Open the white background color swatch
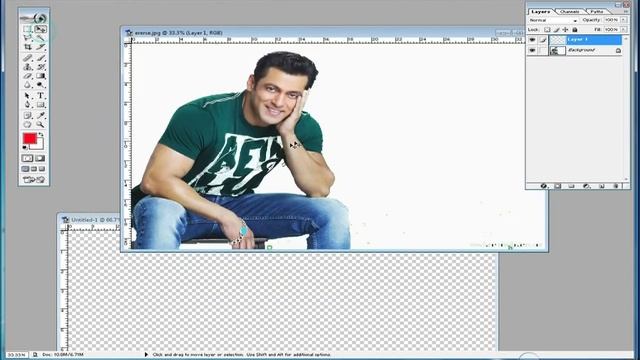Viewport: 640px width, 360px height. [x=40, y=145]
